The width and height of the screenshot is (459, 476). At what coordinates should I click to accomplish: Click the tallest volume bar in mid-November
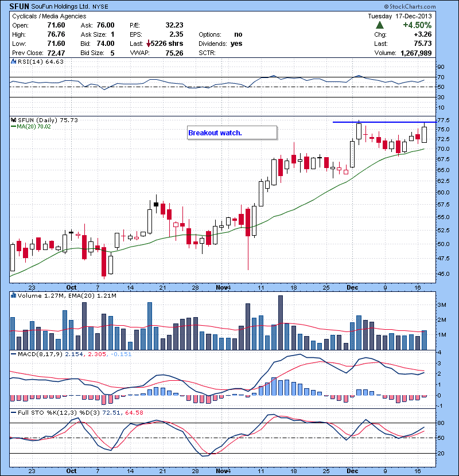coord(281,323)
